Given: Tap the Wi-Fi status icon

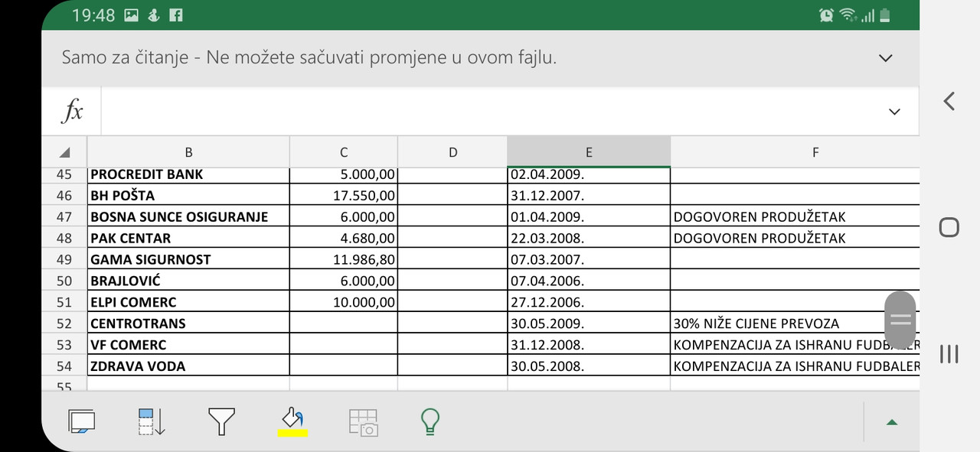Looking at the screenshot, I should click(x=848, y=15).
